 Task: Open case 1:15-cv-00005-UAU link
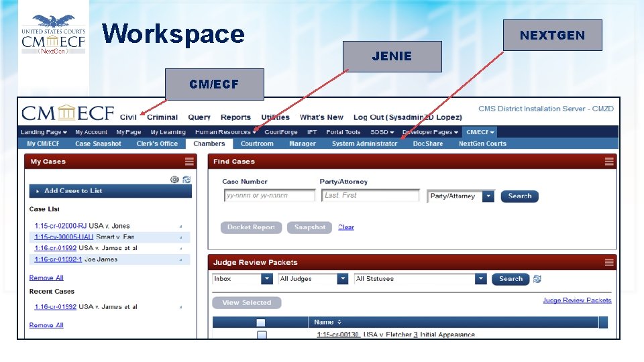point(64,237)
